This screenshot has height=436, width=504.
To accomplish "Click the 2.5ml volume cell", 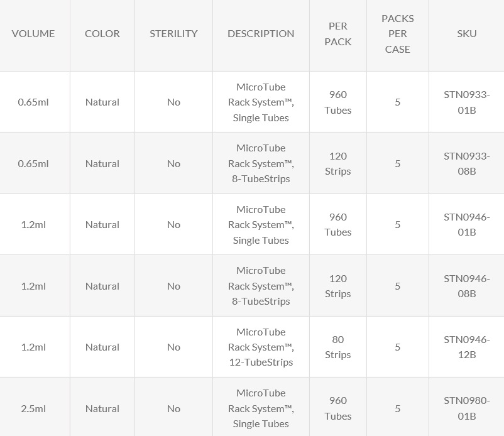I will (33, 408).
